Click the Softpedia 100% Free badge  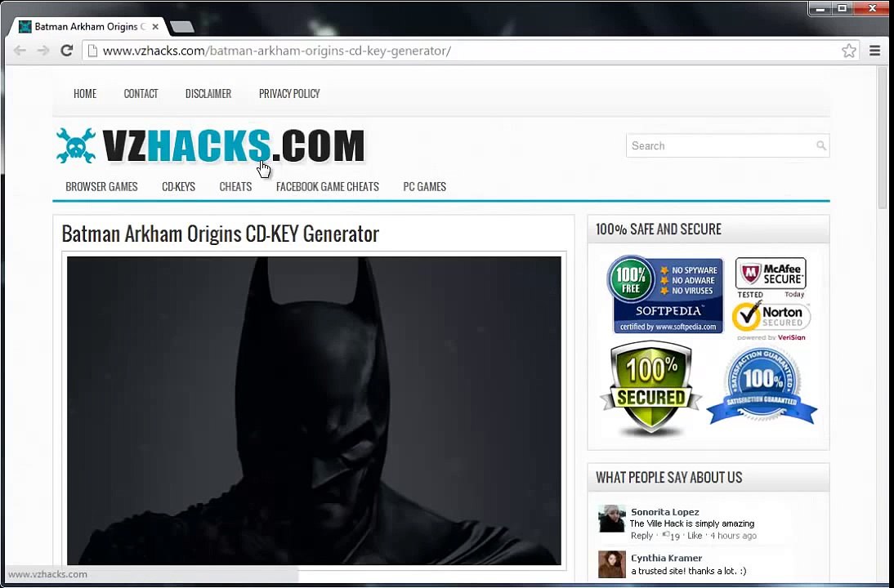coord(665,294)
